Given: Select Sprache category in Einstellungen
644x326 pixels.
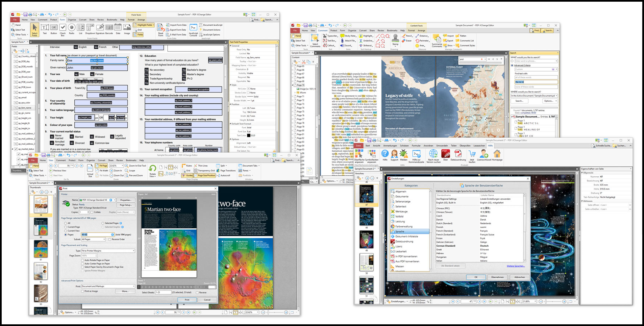Looking at the screenshot, I should (x=410, y=231).
